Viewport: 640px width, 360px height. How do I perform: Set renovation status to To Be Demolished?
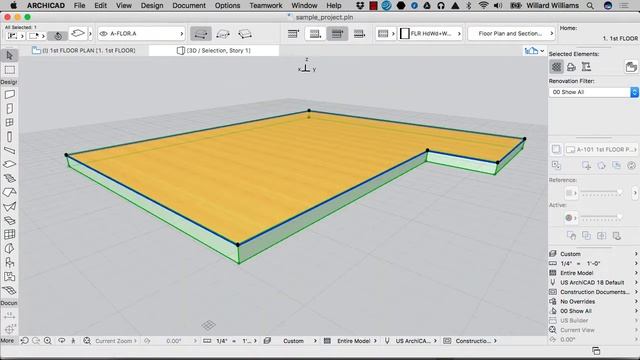coord(571,67)
